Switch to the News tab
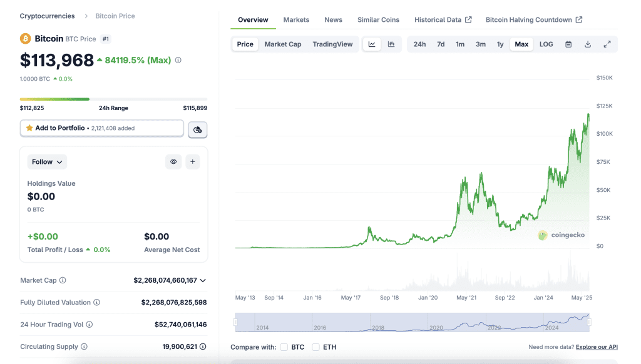 (333, 19)
